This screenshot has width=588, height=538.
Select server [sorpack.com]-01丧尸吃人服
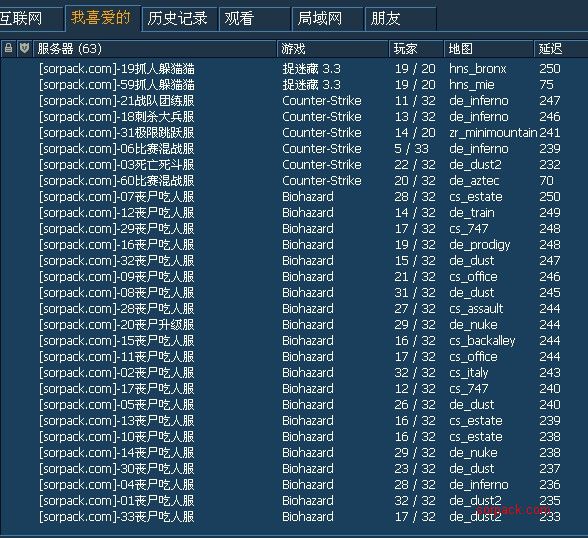pyautogui.click(x=117, y=501)
